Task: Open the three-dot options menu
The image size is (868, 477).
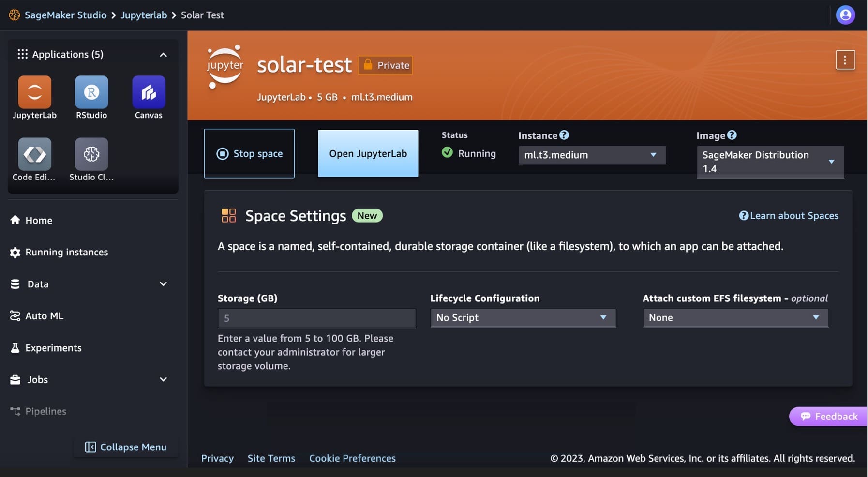Action: tap(845, 60)
